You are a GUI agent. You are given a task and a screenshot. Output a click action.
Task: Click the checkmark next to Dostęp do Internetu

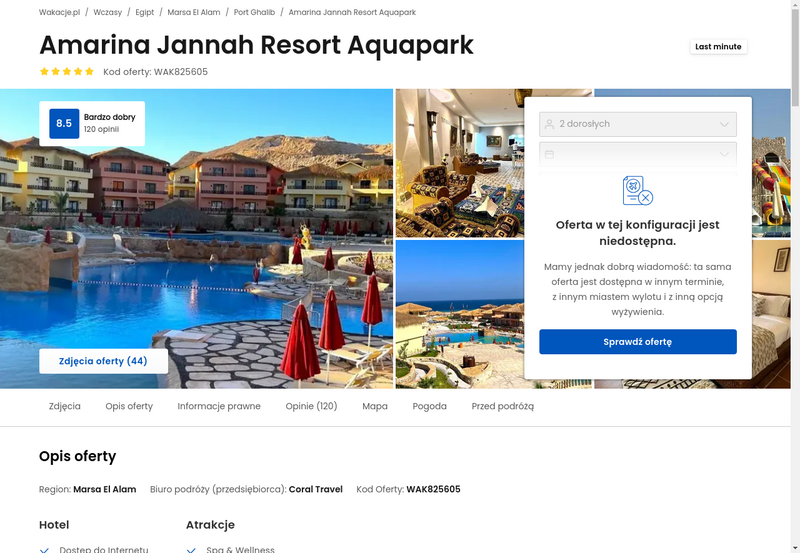coord(44,550)
